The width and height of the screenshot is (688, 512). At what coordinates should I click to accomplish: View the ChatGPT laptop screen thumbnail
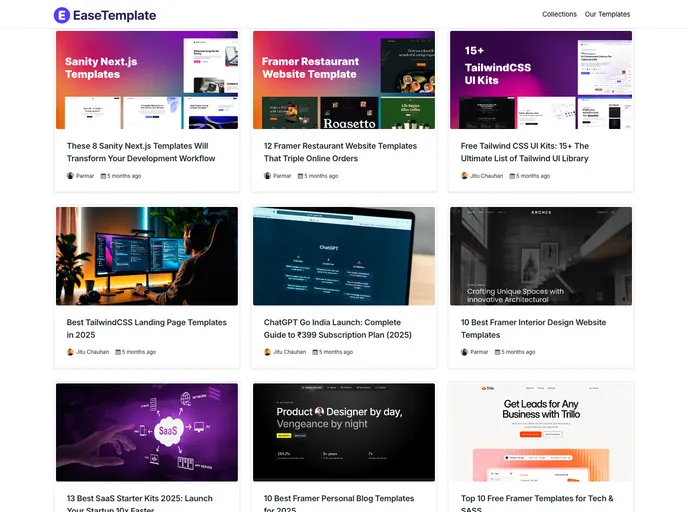pyautogui.click(x=344, y=256)
